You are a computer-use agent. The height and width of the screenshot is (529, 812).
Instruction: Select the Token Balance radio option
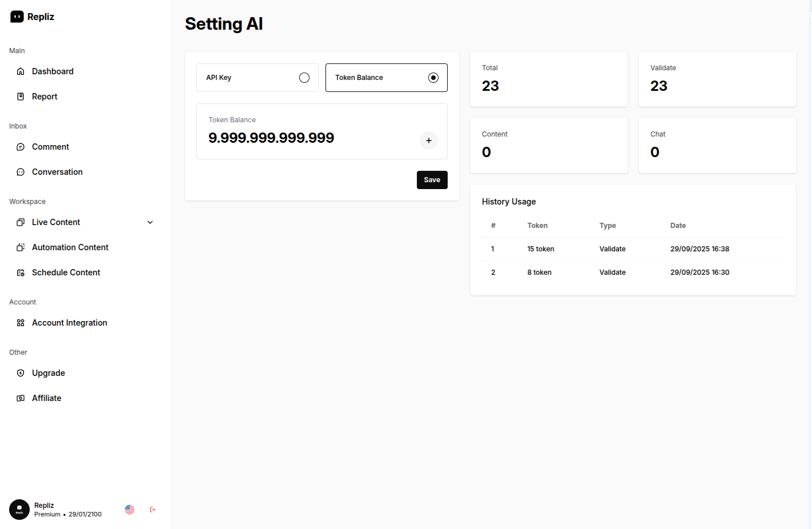(433, 78)
